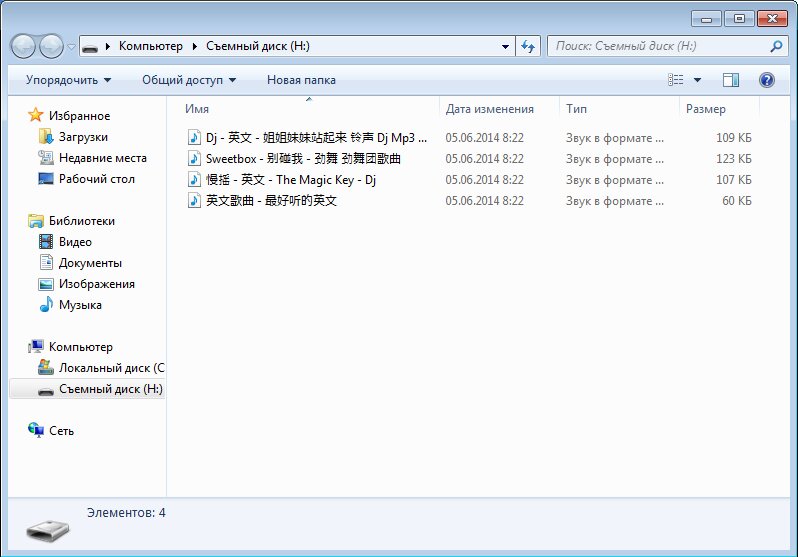Sort by the Размер column header
Viewport: 798px width, 557px height.
(x=719, y=109)
